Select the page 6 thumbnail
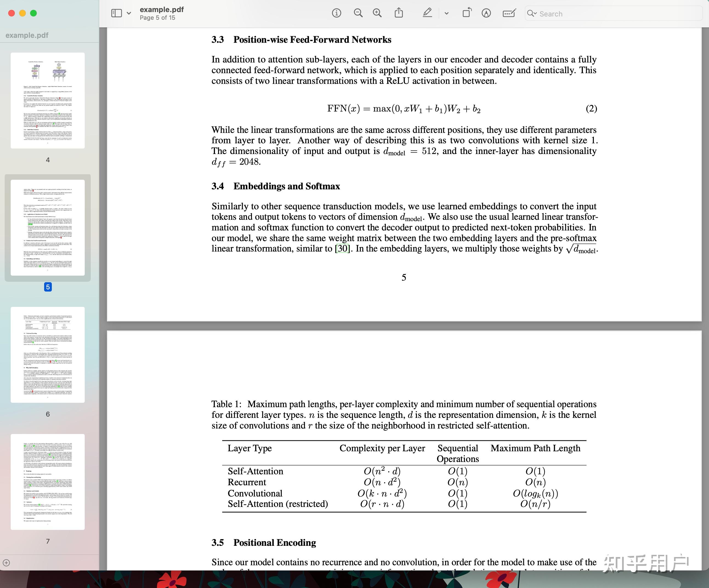Image resolution: width=709 pixels, height=588 pixels. (48, 355)
